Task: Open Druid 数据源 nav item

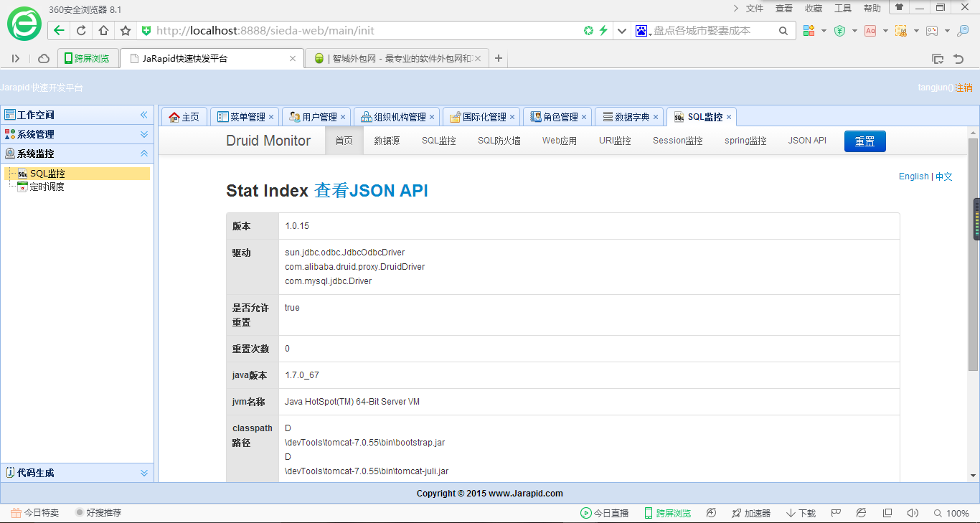Action: 387,141
